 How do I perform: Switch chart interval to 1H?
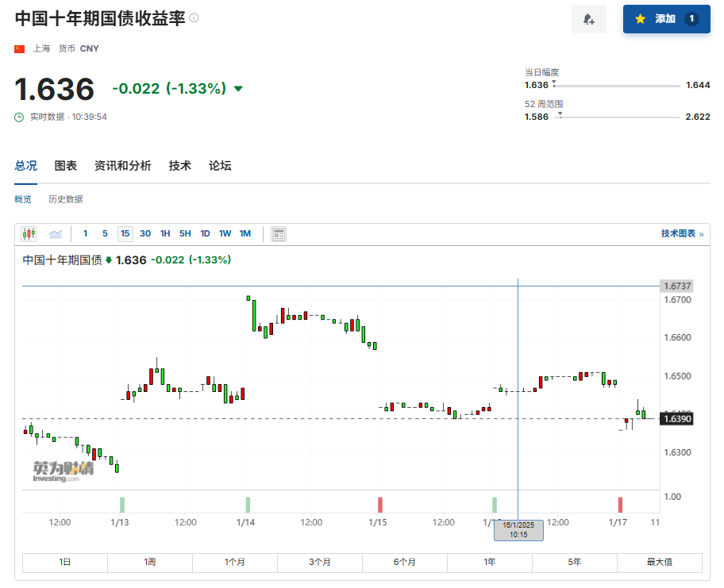pos(165,233)
